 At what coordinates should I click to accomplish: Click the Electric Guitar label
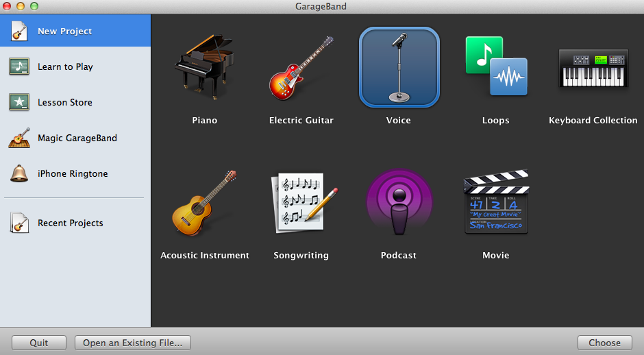click(301, 121)
